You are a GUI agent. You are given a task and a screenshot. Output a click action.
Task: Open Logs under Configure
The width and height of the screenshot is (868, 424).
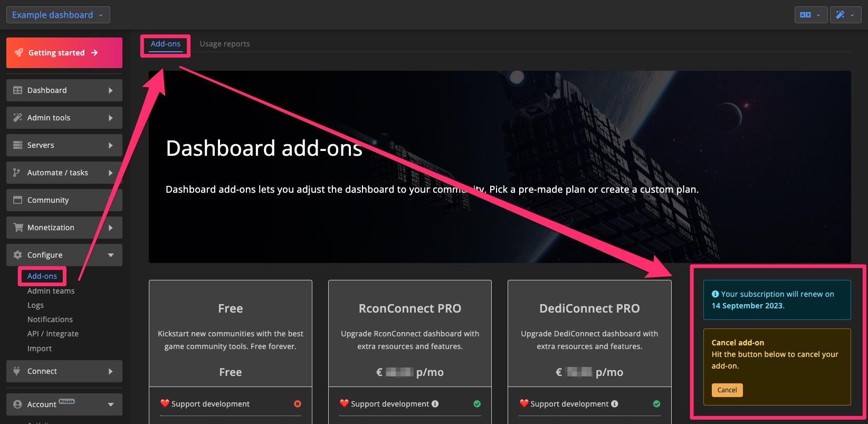[x=35, y=305]
